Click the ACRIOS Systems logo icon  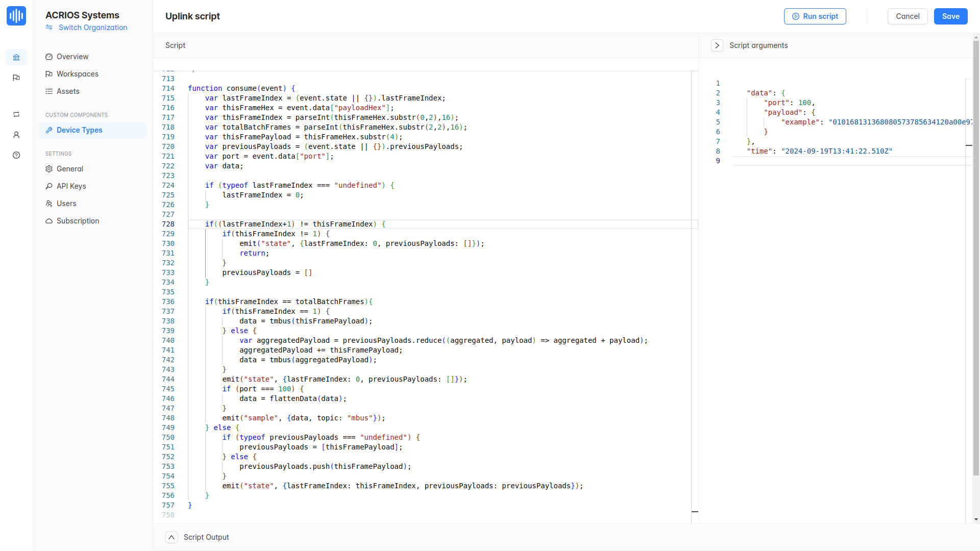coord(16,16)
